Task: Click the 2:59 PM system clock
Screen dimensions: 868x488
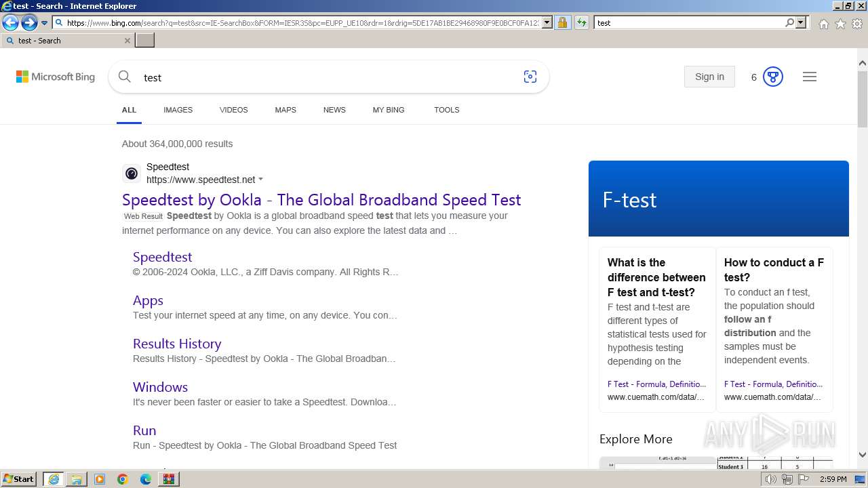Action: pos(833,479)
